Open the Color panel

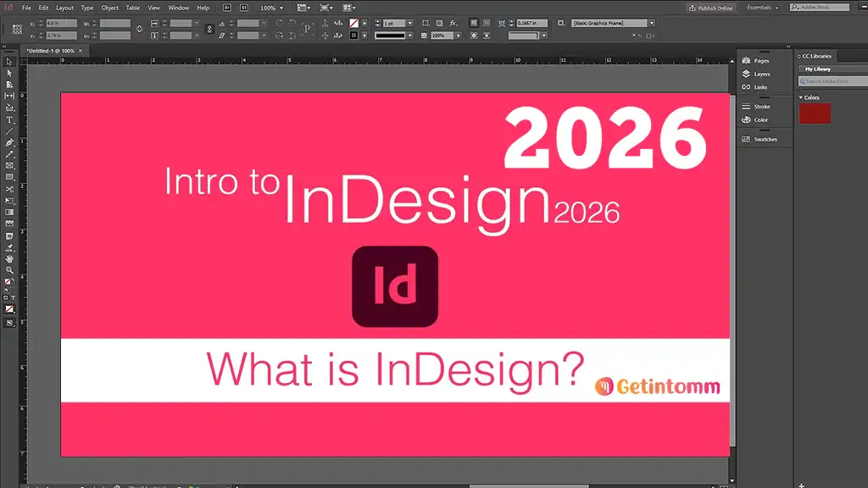pyautogui.click(x=755, y=119)
